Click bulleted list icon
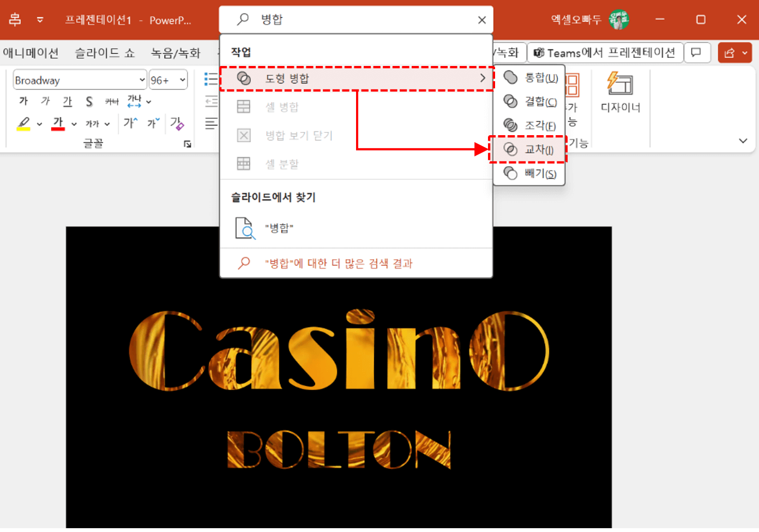 [210, 79]
